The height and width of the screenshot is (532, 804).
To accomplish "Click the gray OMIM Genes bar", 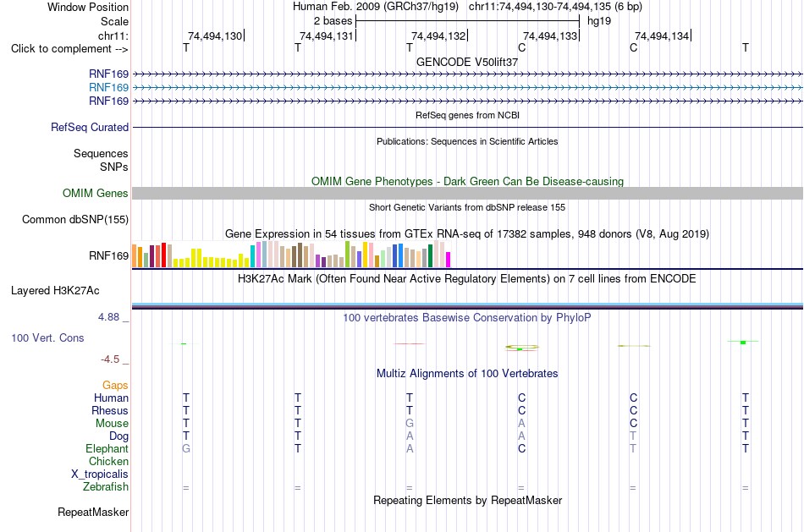I will tap(467, 193).
